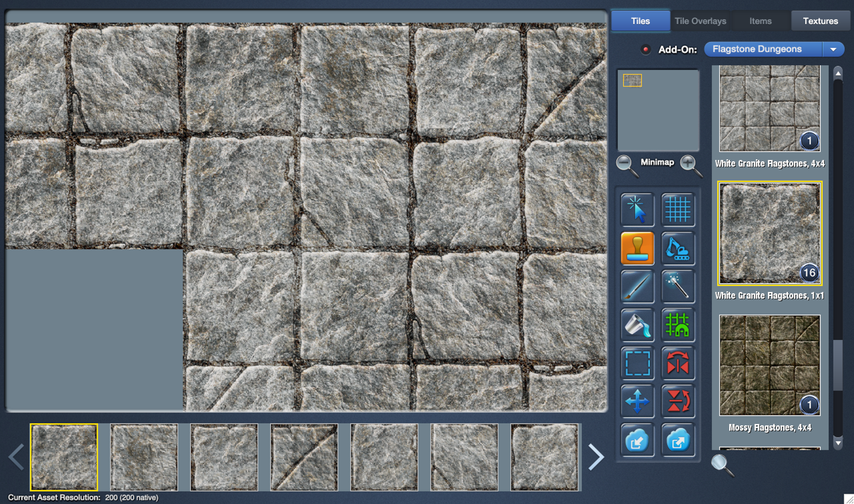The width and height of the screenshot is (854, 504).
Task: Pick the magic wand tool
Action: (678, 287)
